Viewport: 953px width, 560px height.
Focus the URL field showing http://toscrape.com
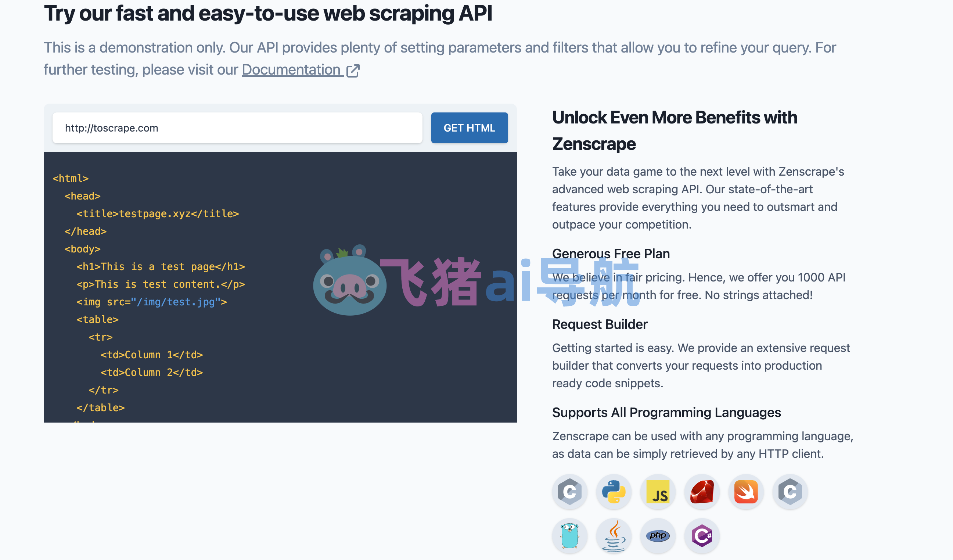(237, 128)
